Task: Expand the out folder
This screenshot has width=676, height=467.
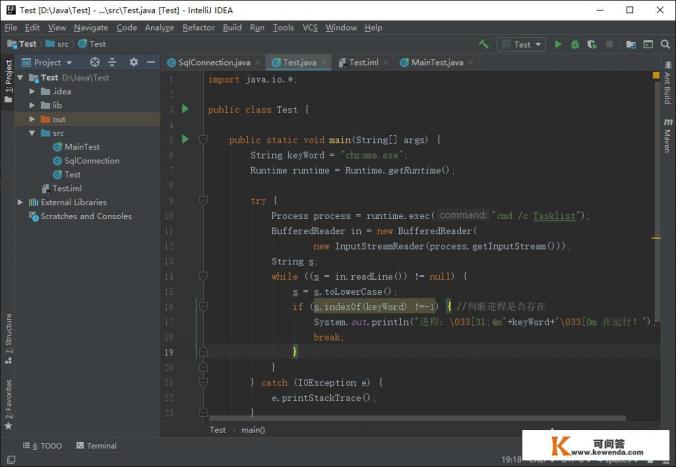Action: (x=32, y=119)
